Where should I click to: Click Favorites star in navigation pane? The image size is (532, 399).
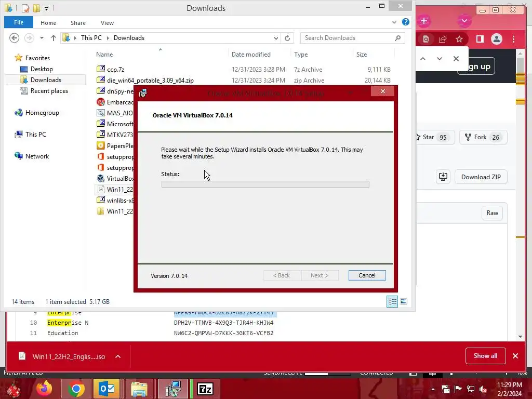[x=18, y=58]
